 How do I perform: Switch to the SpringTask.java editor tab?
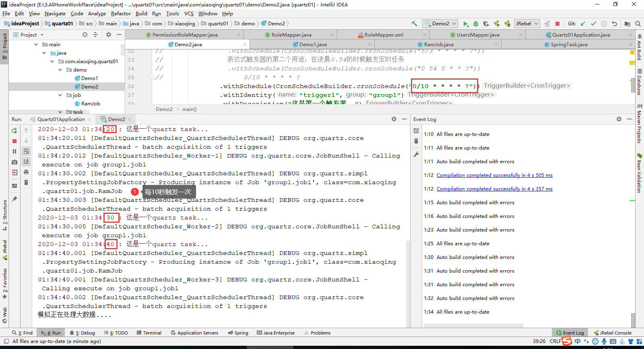tap(568, 45)
